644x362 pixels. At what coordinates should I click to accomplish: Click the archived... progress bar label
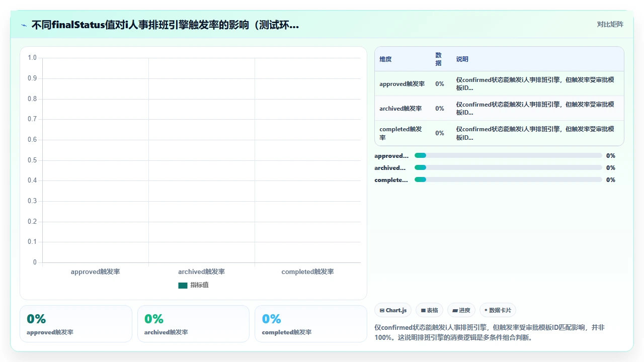tap(390, 168)
